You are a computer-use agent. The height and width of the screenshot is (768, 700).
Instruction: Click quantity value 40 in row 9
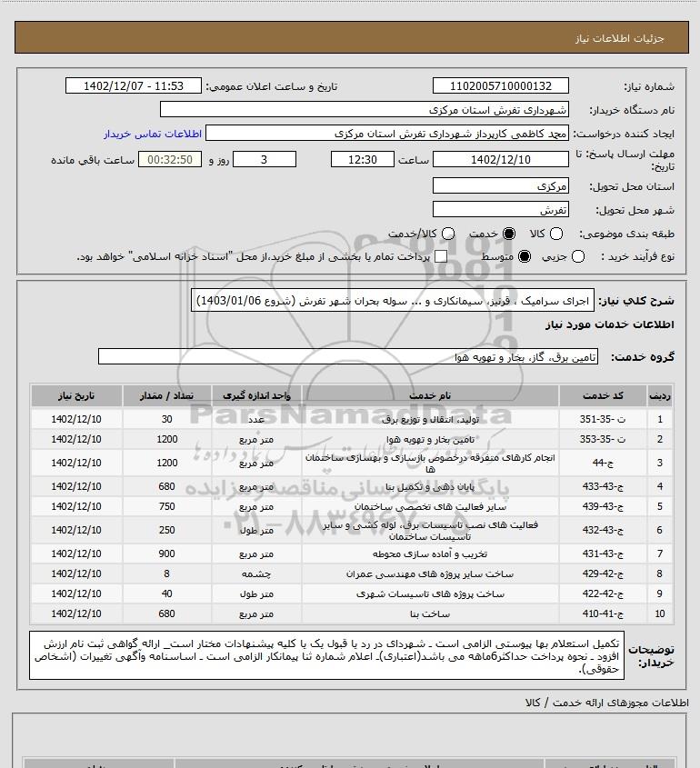(x=166, y=594)
